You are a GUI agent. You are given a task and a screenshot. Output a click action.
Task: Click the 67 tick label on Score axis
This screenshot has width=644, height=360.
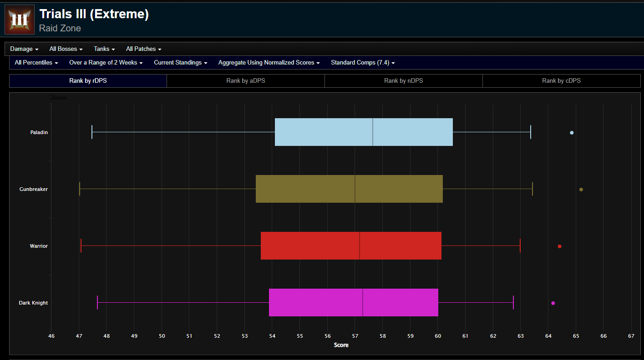click(x=631, y=336)
